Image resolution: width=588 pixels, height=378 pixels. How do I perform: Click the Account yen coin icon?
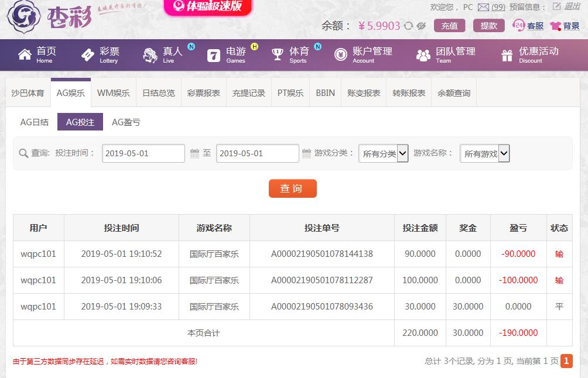[340, 55]
